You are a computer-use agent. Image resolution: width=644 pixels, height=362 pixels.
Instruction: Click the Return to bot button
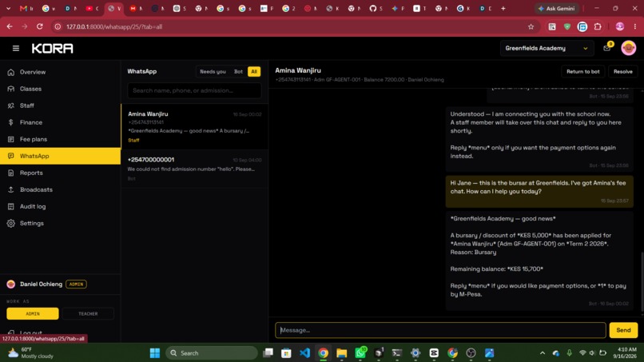click(x=582, y=71)
